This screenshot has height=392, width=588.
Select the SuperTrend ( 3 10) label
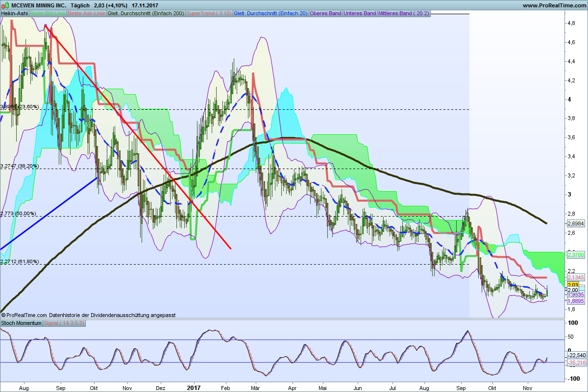(x=209, y=13)
